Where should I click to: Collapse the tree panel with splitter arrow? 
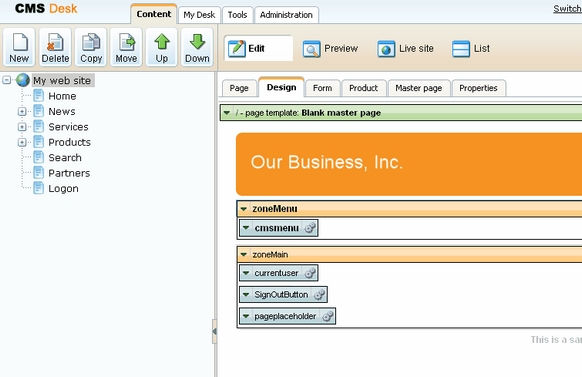point(214,331)
